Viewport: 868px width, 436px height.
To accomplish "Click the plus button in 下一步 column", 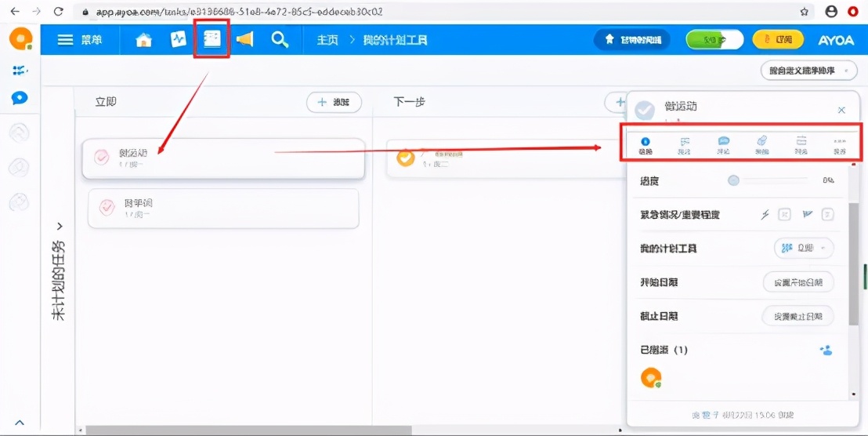I will tap(617, 102).
